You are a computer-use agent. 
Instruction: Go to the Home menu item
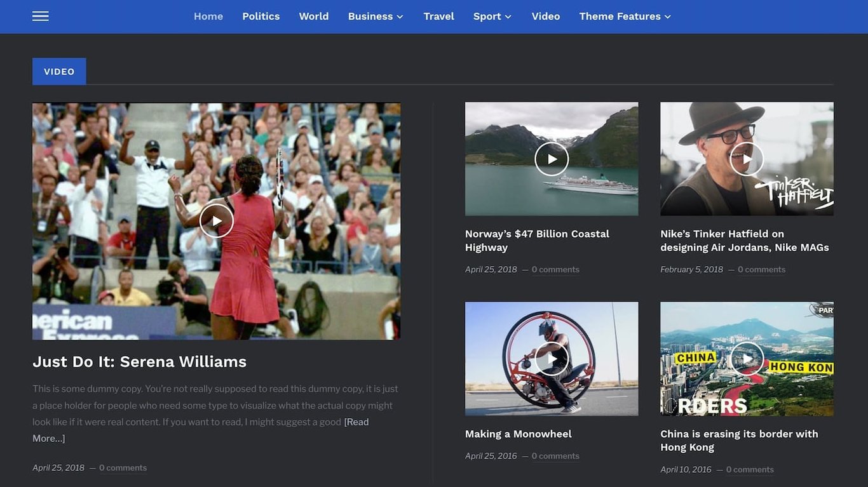pyautogui.click(x=208, y=16)
